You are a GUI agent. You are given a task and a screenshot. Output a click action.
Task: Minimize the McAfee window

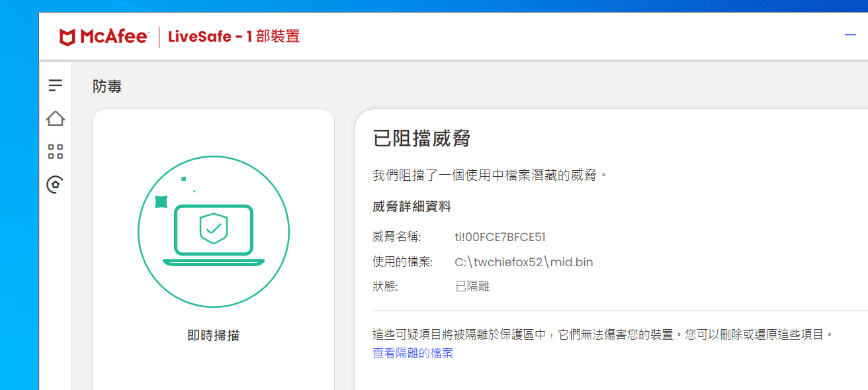[x=850, y=35]
